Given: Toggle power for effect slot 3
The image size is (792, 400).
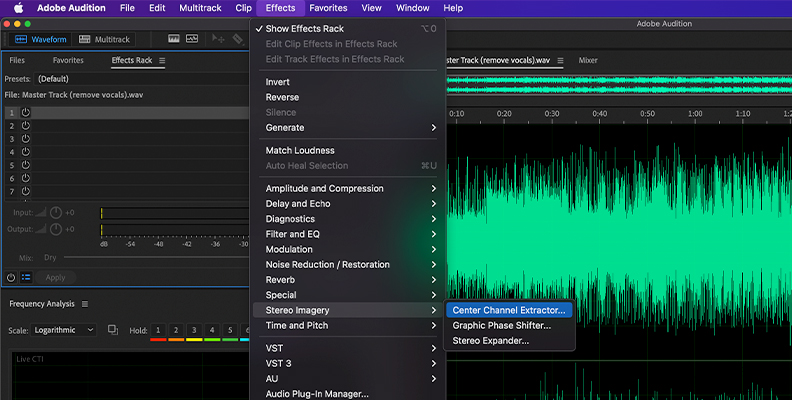Looking at the screenshot, I should click(x=25, y=138).
